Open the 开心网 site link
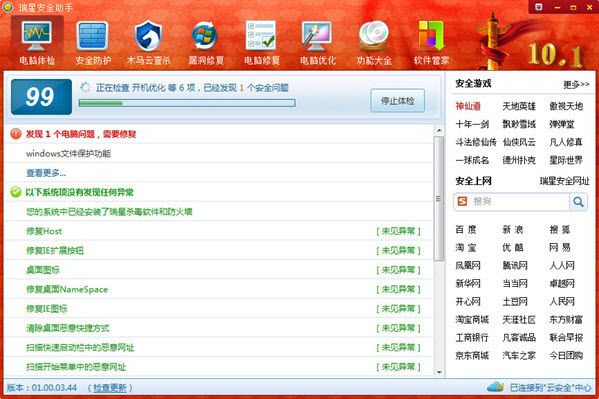The height and width of the screenshot is (399, 599). (468, 301)
